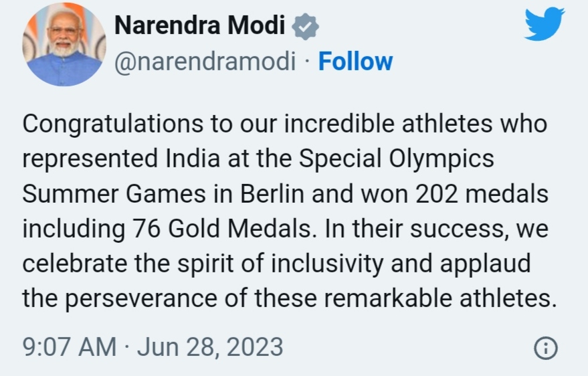Click the words Special Olympics in the tweet

coord(397,159)
